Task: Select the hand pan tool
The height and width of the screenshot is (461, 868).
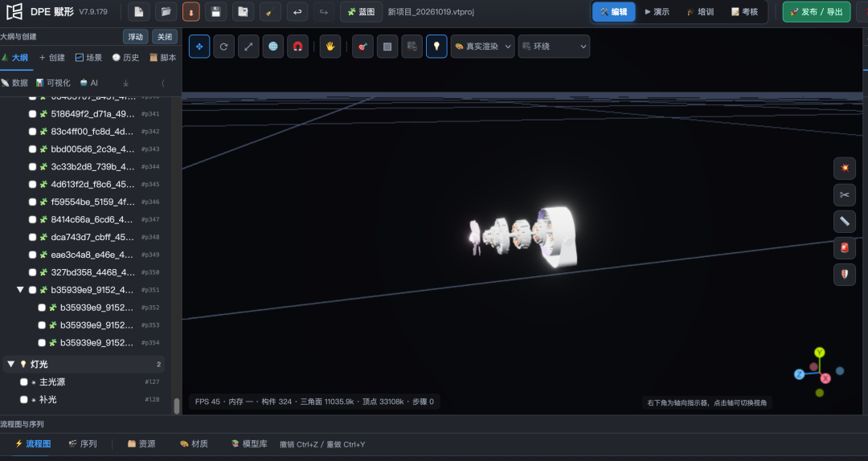Action: tap(330, 47)
